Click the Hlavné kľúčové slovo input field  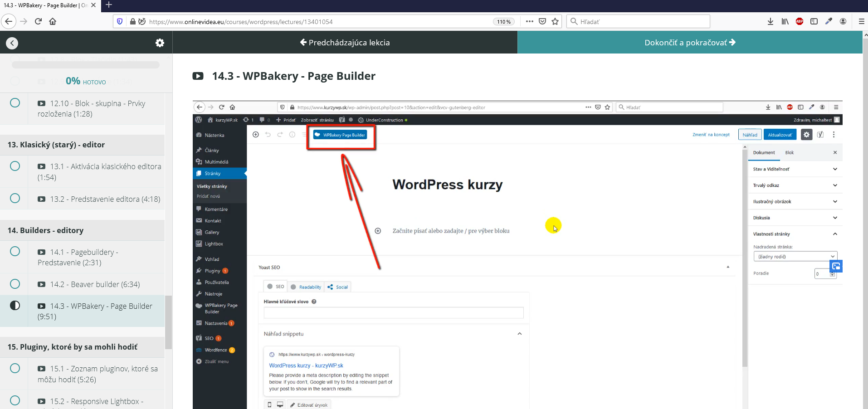(x=394, y=312)
